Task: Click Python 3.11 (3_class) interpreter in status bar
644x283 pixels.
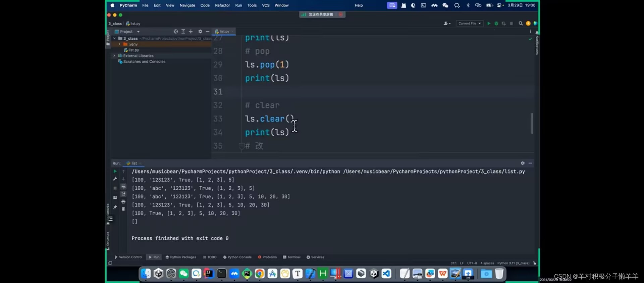Action: 513,263
